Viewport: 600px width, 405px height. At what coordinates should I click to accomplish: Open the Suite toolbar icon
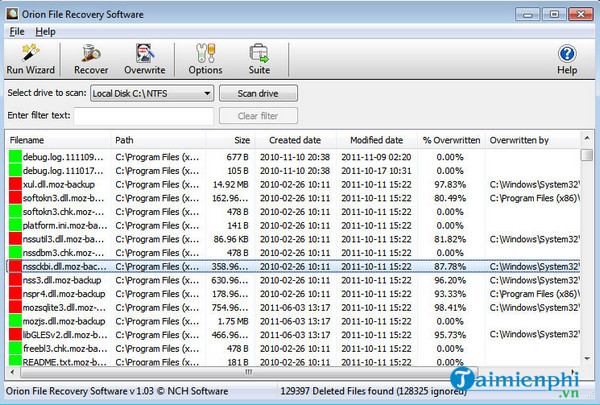pos(259,59)
